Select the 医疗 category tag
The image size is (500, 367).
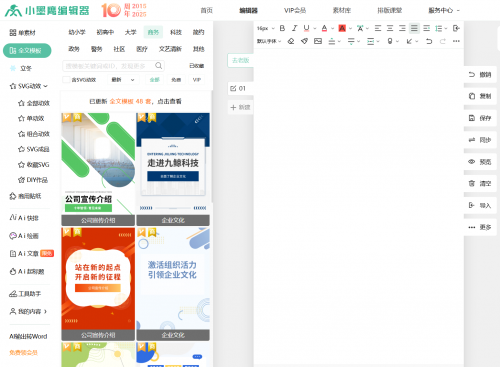click(x=142, y=49)
